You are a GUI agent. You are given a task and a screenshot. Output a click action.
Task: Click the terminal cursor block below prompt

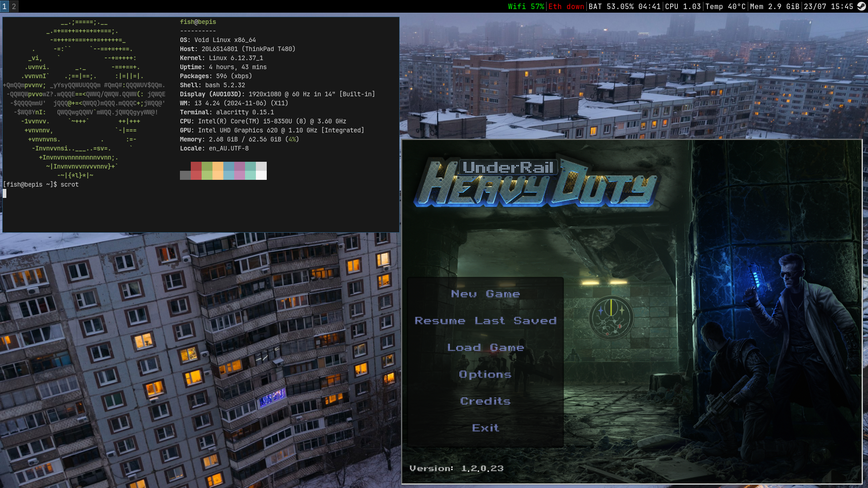(x=5, y=193)
